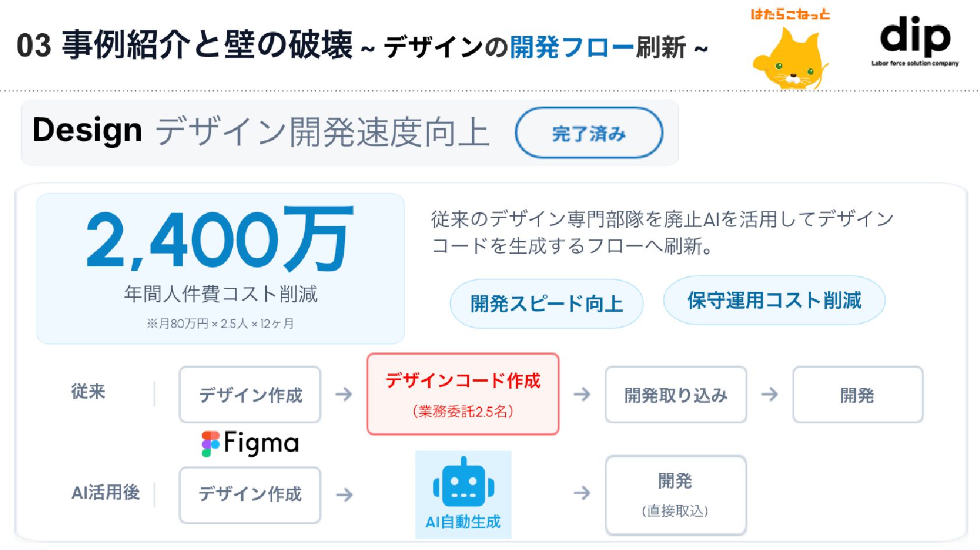Click the AI活用後 row デザイン作成 box
980x550 pixels.
click(x=250, y=495)
